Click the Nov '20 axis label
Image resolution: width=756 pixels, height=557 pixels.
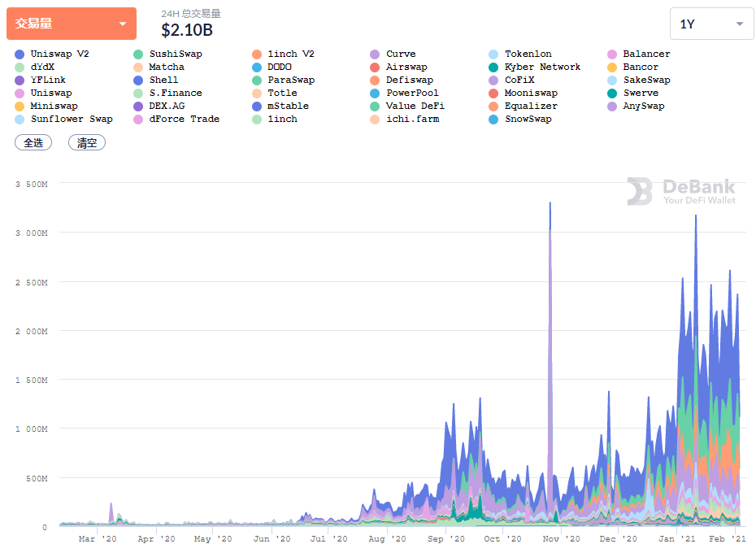coord(561,538)
